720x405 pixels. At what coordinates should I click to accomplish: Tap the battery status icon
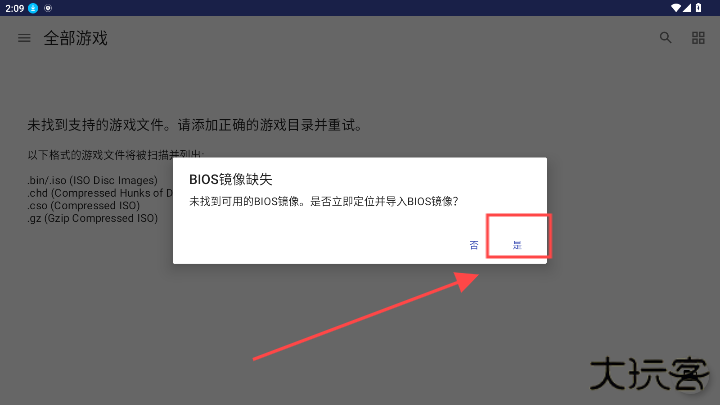[x=698, y=8]
